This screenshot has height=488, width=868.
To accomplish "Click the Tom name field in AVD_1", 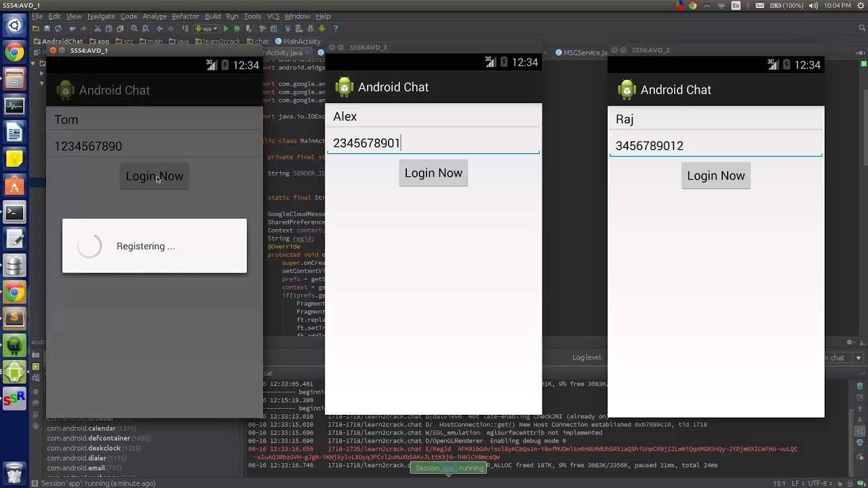I will coord(155,120).
